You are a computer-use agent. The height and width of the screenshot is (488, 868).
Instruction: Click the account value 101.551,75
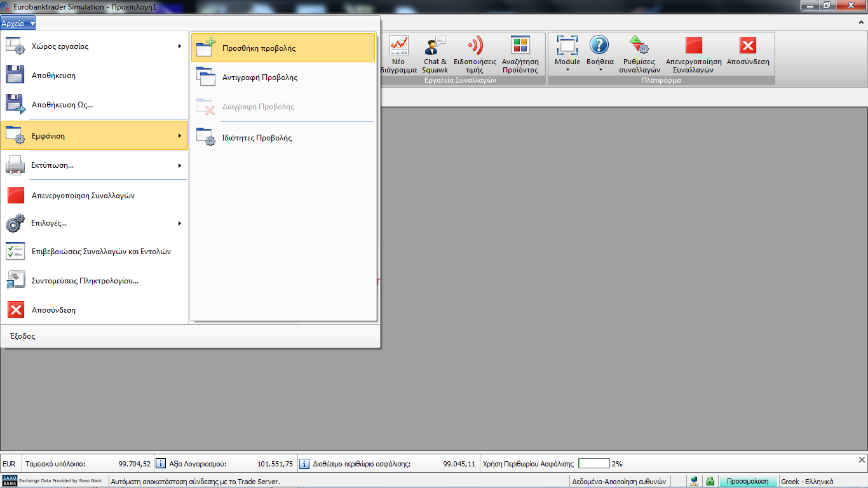tap(275, 464)
